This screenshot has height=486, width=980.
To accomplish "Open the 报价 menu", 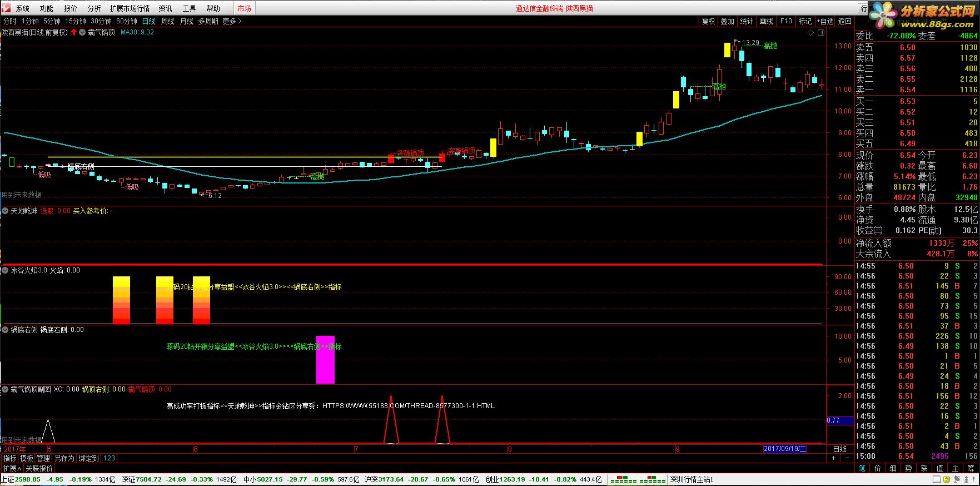I will pyautogui.click(x=71, y=8).
